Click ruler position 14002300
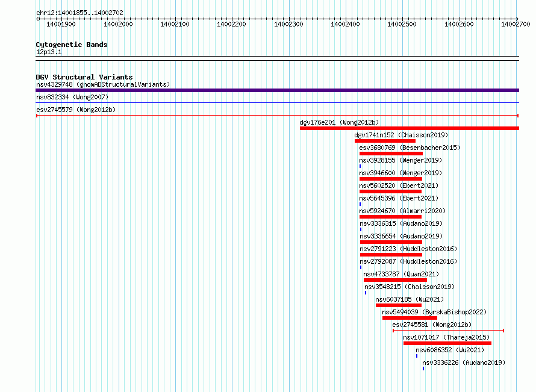This screenshot has width=536, height=392. click(x=289, y=24)
